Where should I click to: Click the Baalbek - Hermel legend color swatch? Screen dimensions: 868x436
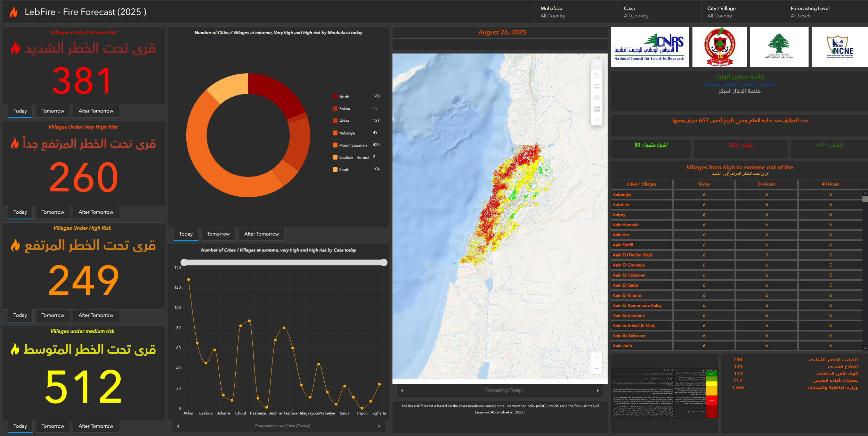tap(335, 157)
